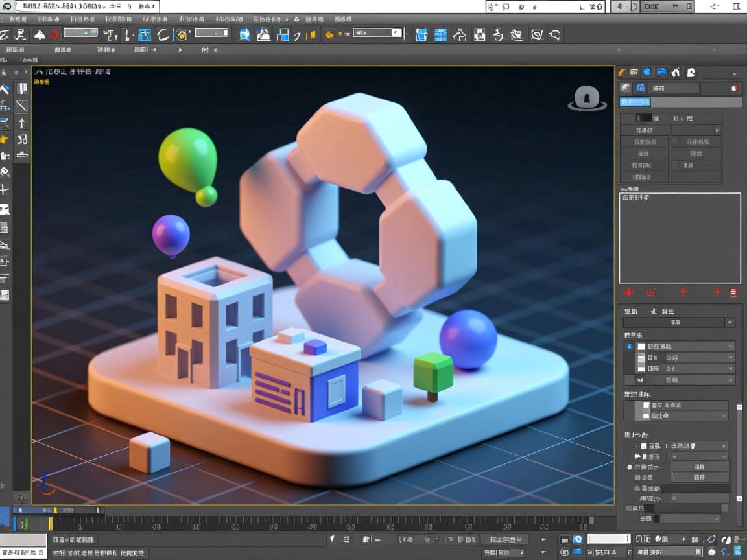Click the blue framed square toolbar icon
Image resolution: width=747 pixels, height=560 pixels.
click(x=145, y=34)
